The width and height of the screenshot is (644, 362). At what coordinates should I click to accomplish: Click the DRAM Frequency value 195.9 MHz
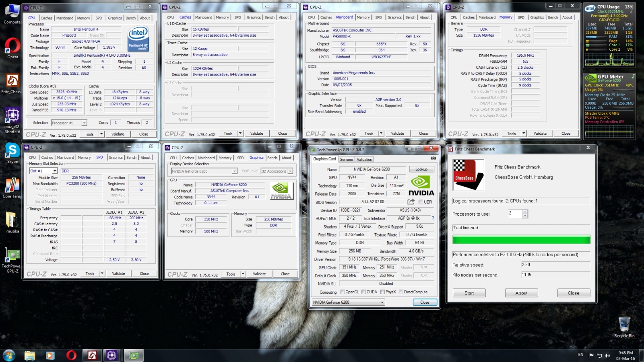(x=525, y=56)
